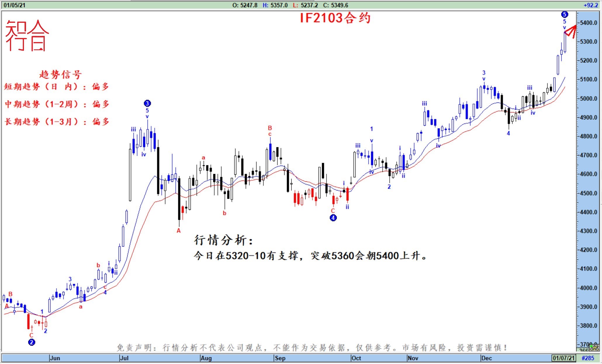Click the +92.2 change value in header
Image resolution: width=602 pixels, height=364 pixels.
click(591, 5)
